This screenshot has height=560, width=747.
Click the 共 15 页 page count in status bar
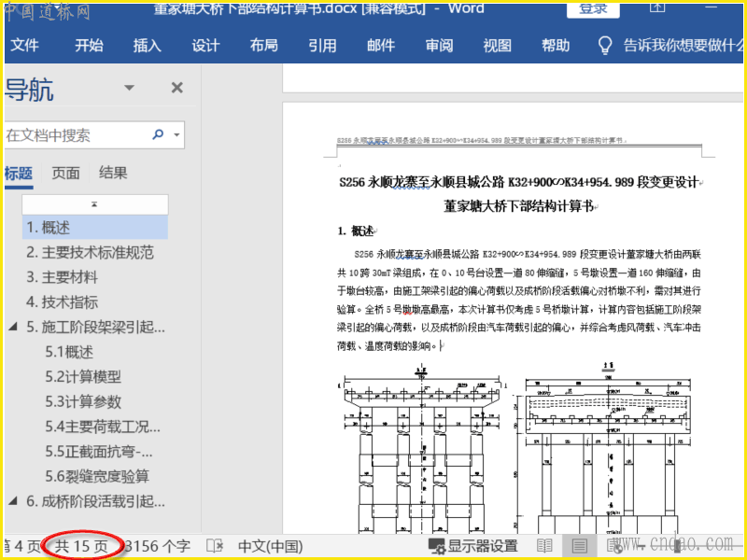click(81, 546)
